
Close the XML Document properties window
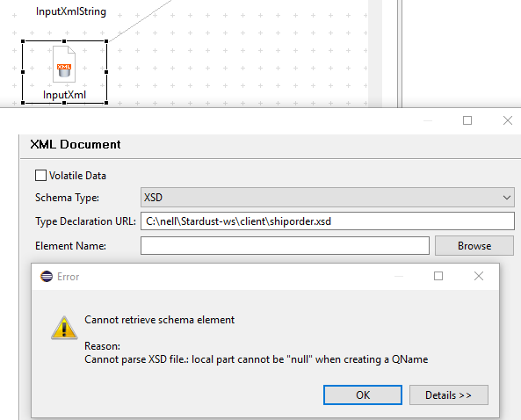pyautogui.click(x=507, y=120)
